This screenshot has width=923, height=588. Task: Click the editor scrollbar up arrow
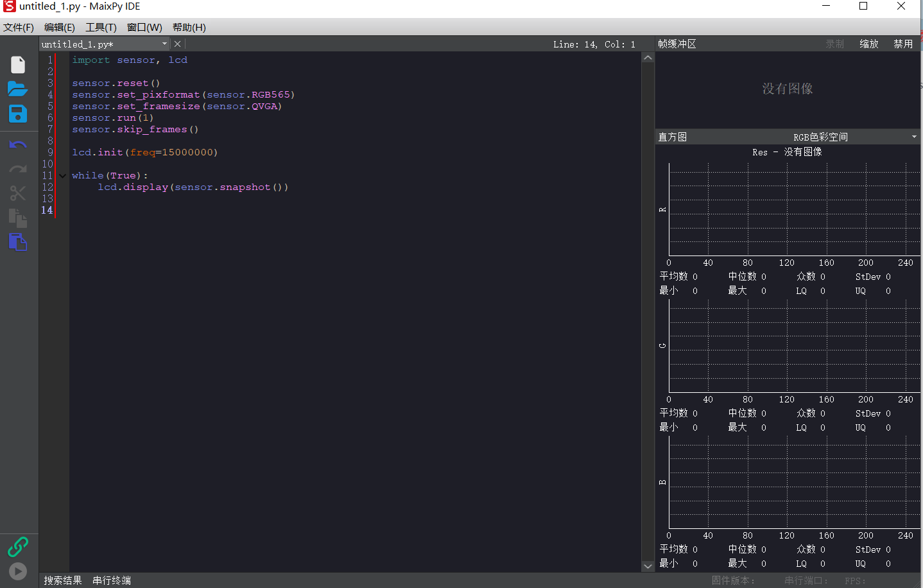[x=648, y=58]
